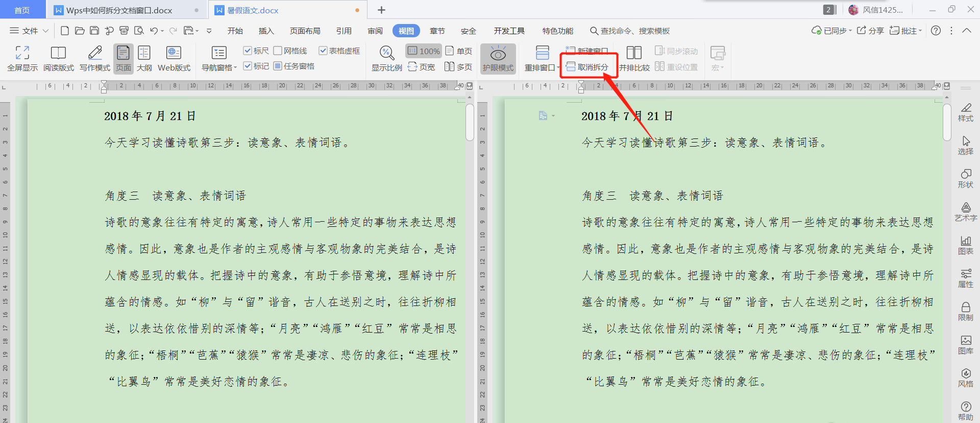The height and width of the screenshot is (423, 980).
Task: Open the Navigation pane (导航窗格) dropdown
Action: (x=219, y=58)
